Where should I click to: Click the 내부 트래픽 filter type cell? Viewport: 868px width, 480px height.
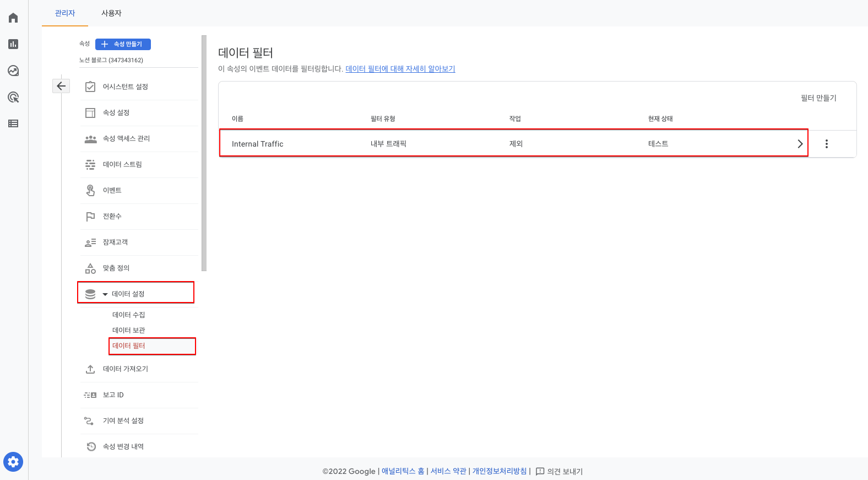[388, 144]
